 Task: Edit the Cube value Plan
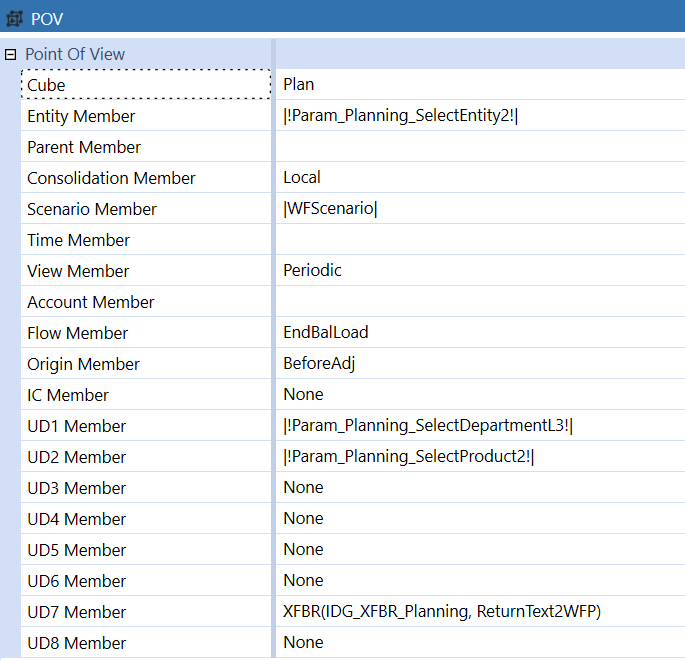(478, 85)
